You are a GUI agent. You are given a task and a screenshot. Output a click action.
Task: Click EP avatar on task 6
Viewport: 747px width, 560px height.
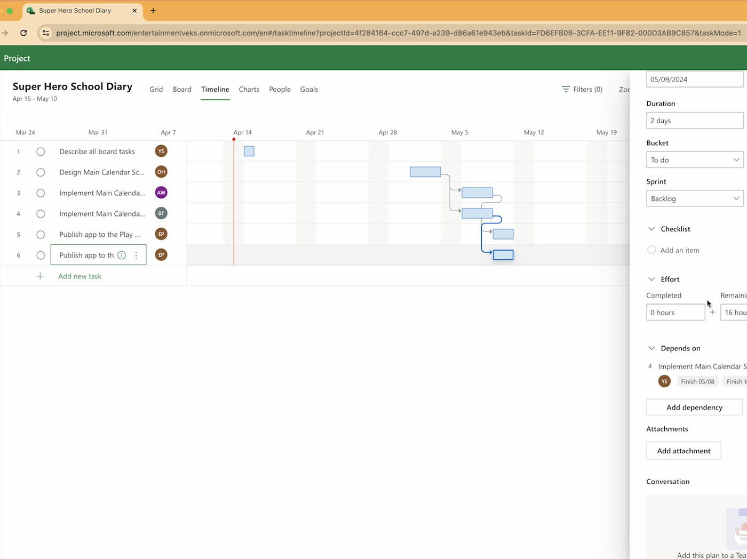[x=161, y=255]
